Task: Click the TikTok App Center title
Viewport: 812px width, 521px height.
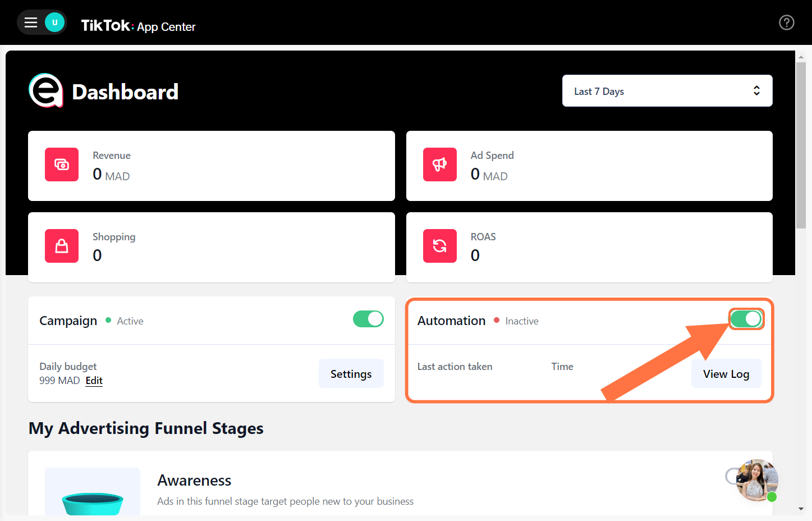Action: pos(138,26)
